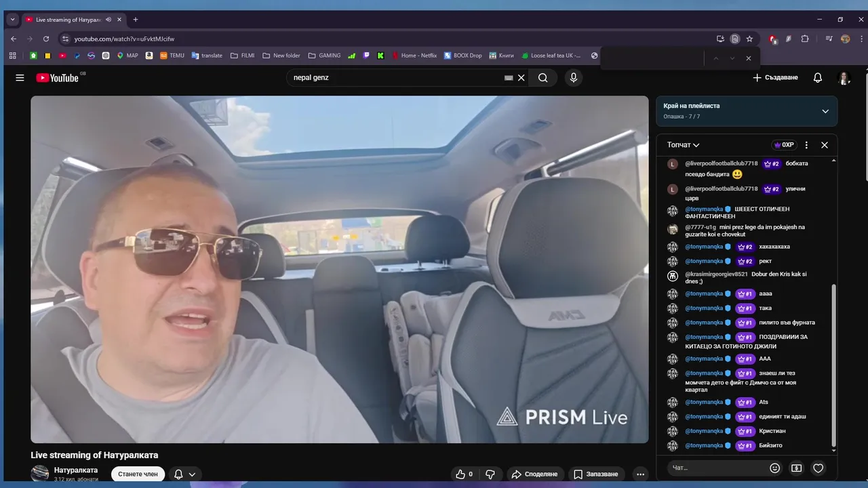The width and height of the screenshot is (868, 488).
Task: Bookmark this page with star icon
Action: 749,39
